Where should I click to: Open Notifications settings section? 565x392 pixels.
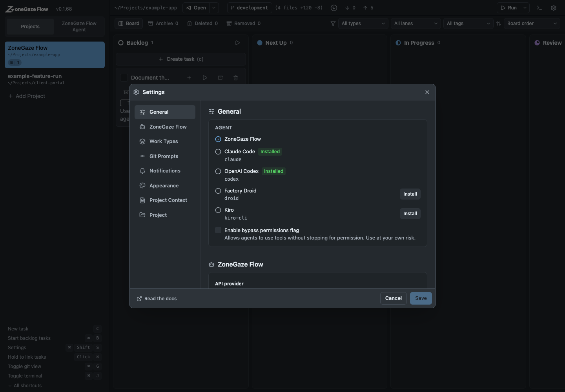click(165, 171)
